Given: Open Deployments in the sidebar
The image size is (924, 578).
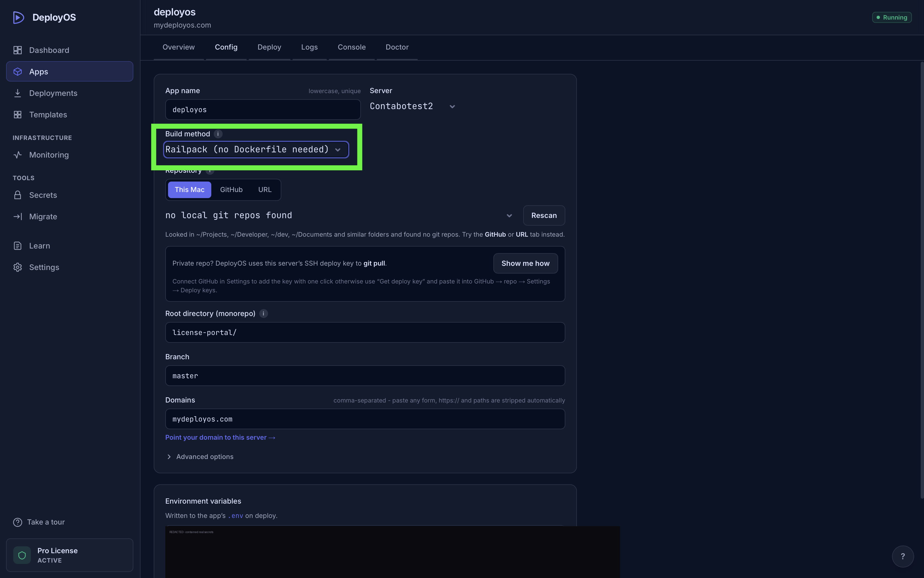Looking at the screenshot, I should click(70, 93).
